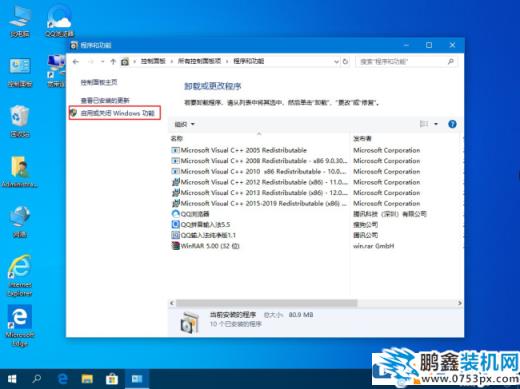Click the WinRAR program icon in list

pyautogui.click(x=175, y=246)
